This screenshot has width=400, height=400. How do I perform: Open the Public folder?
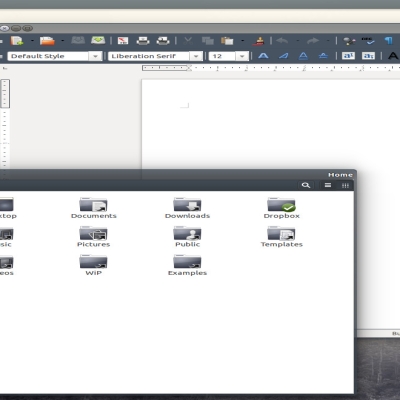point(187,237)
